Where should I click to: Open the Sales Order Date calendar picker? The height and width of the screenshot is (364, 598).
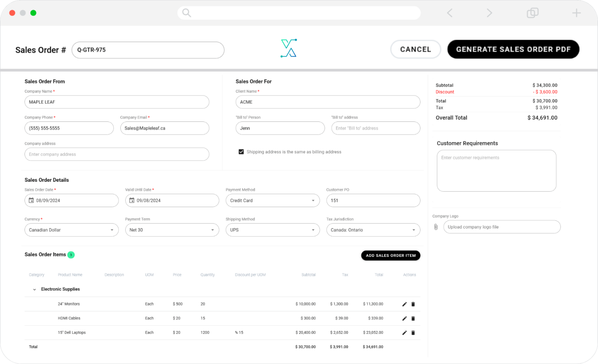coord(32,200)
